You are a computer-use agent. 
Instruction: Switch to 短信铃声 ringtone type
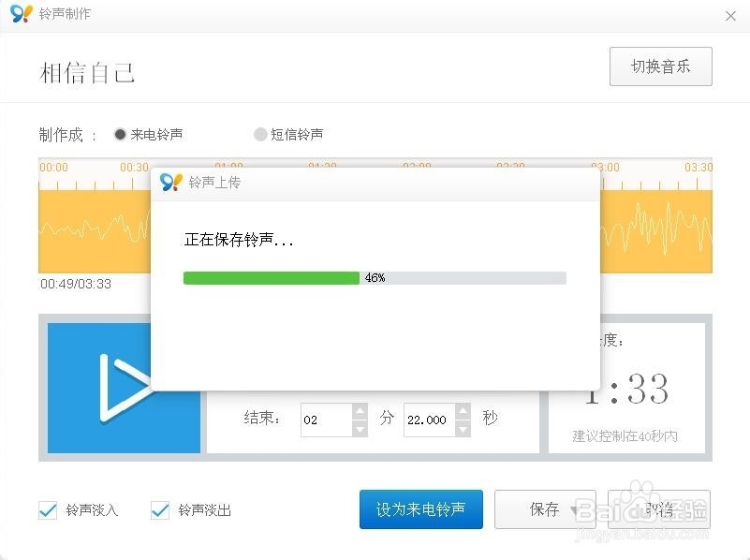260,134
